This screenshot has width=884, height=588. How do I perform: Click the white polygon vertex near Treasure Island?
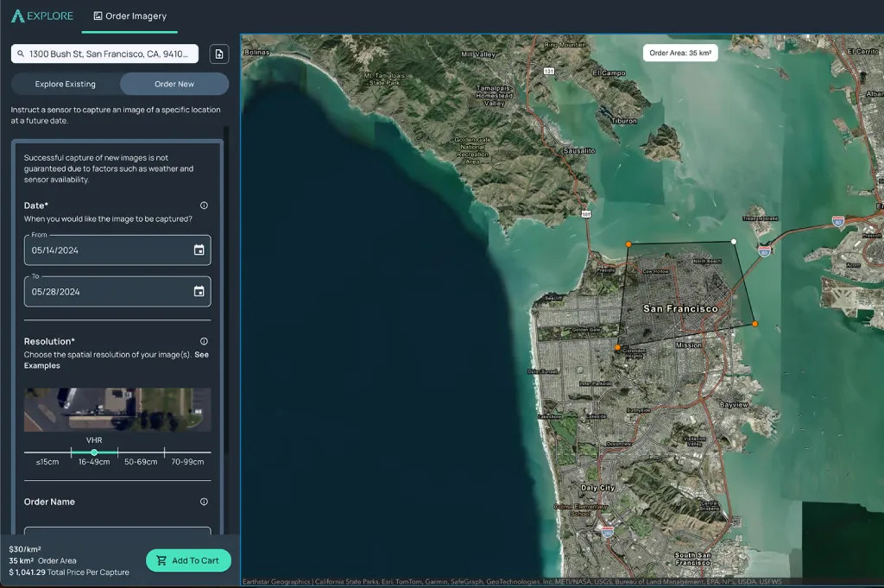(x=734, y=241)
